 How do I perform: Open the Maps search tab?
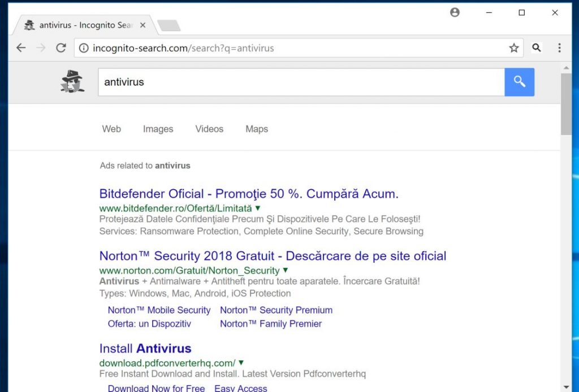257,129
